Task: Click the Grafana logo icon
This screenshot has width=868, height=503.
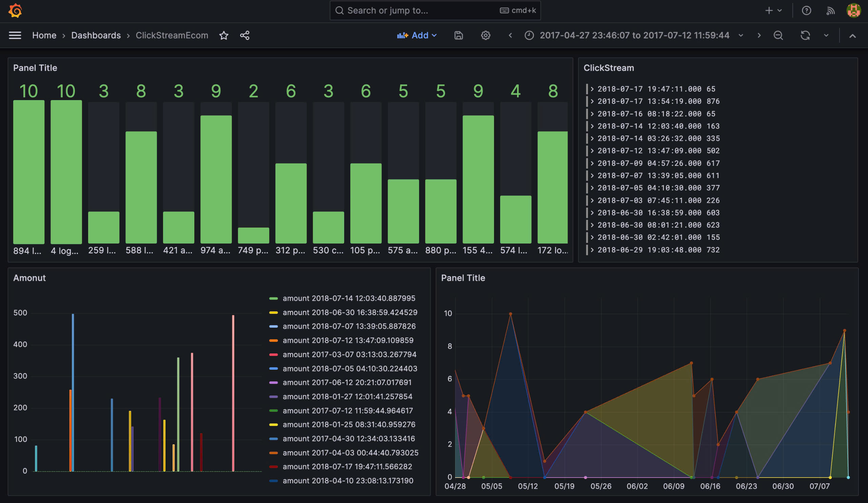Action: [15, 10]
